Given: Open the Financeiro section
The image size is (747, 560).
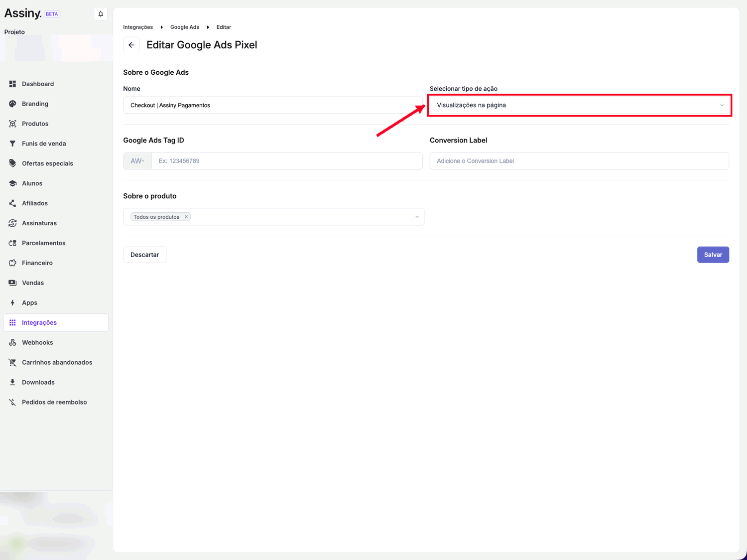Looking at the screenshot, I should [56, 263].
